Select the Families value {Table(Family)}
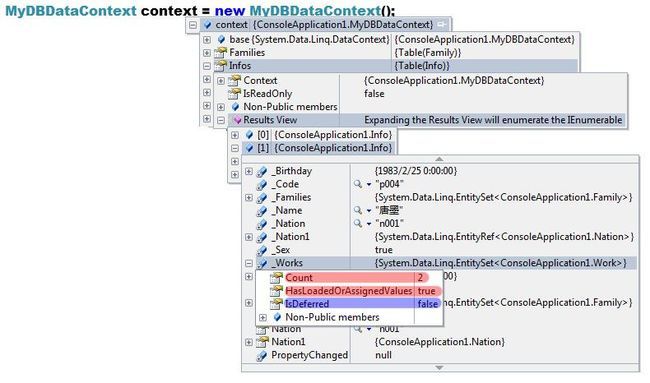 point(428,53)
